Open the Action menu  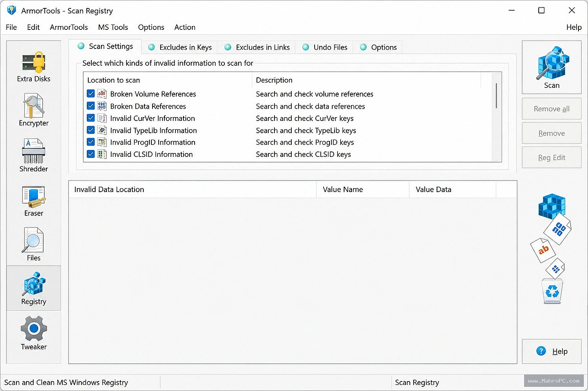(185, 27)
